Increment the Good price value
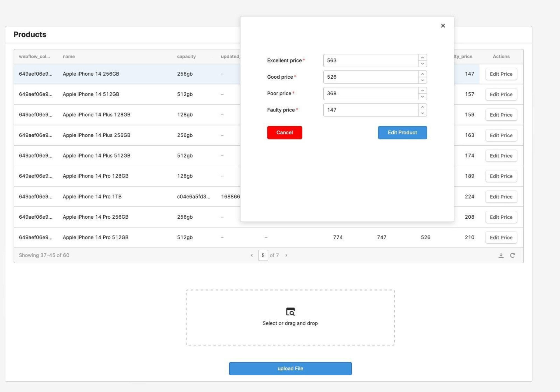The height and width of the screenshot is (392, 560). coord(422,74)
